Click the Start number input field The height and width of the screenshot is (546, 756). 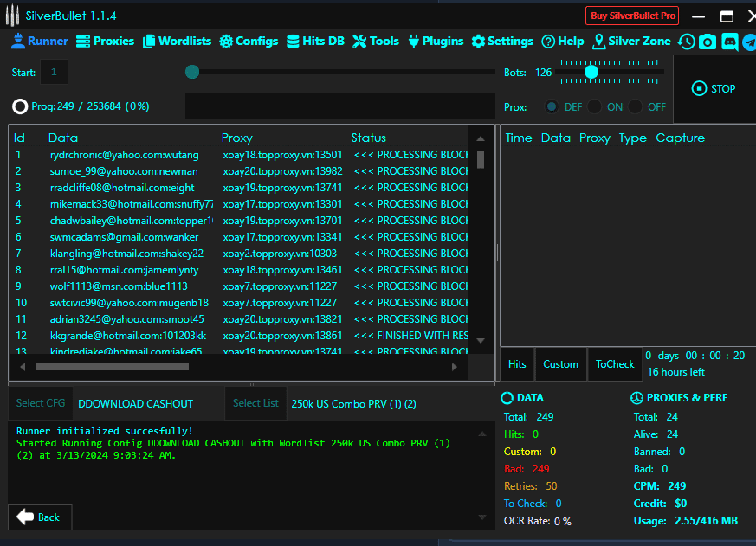tap(54, 73)
